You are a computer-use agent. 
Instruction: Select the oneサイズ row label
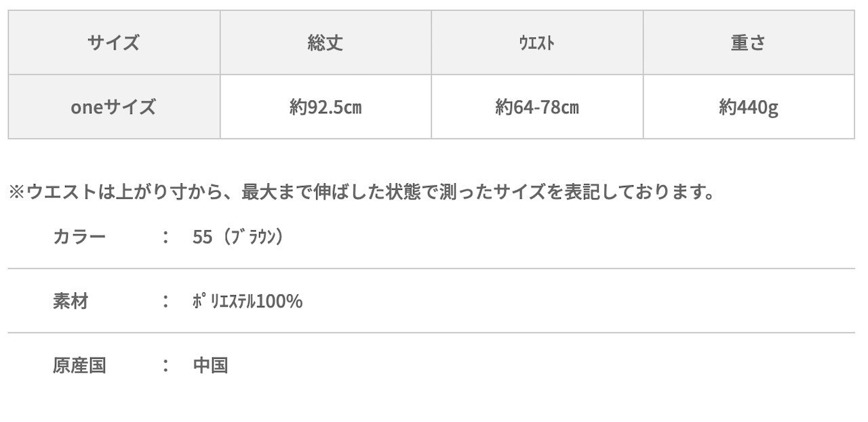coord(114,107)
